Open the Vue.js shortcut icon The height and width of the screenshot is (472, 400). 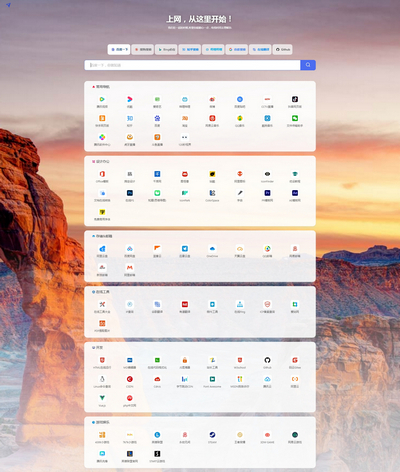click(102, 398)
